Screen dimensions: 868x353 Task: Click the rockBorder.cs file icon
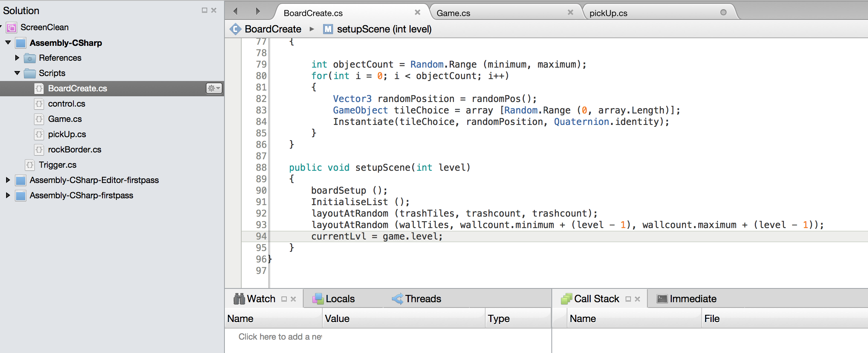tap(39, 150)
